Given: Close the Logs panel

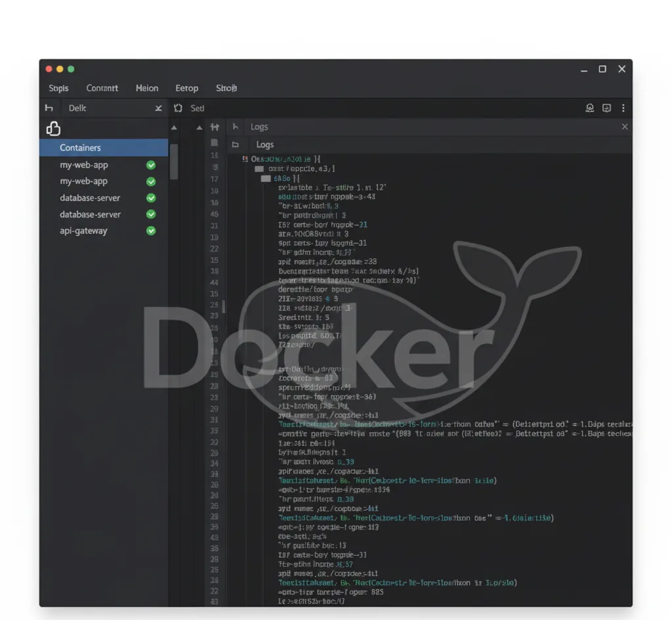Looking at the screenshot, I should pyautogui.click(x=625, y=127).
